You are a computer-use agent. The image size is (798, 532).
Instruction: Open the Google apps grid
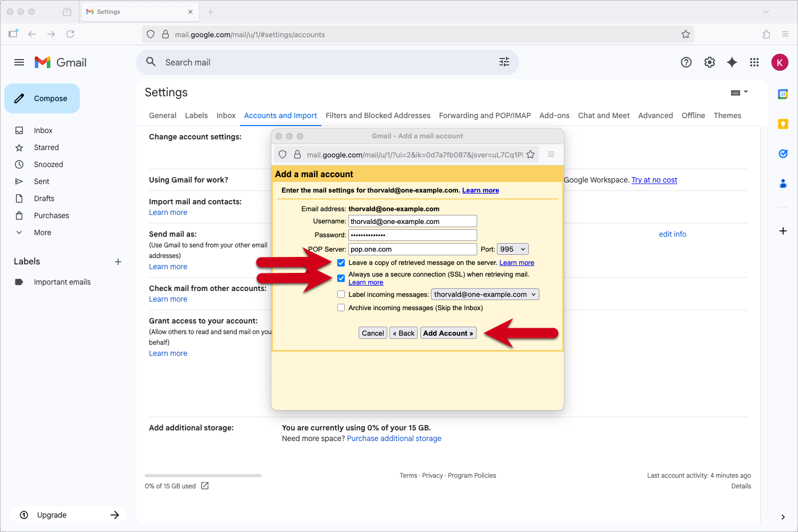(754, 62)
